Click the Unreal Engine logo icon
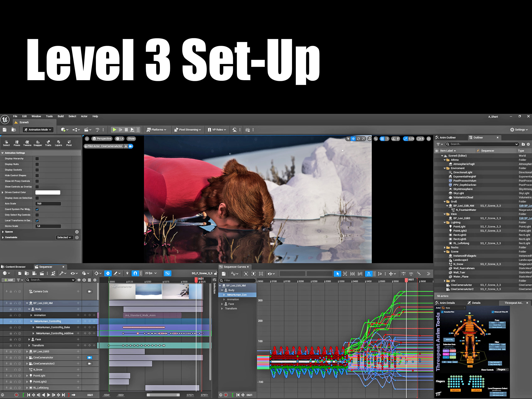 [x=5, y=119]
